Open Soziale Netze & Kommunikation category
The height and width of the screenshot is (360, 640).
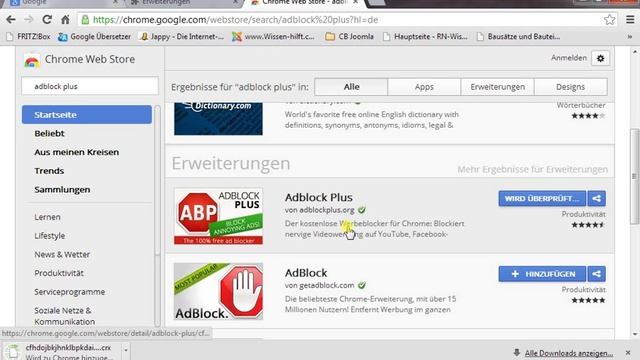click(64, 316)
